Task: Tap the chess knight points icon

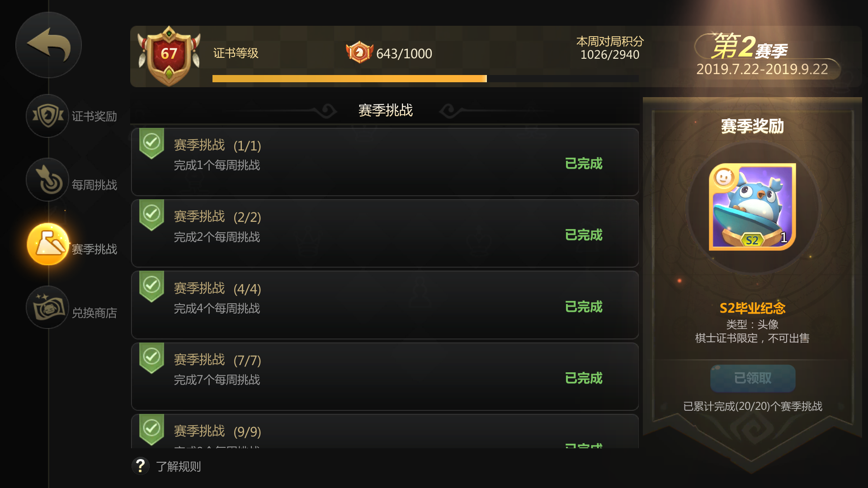Action: (359, 52)
